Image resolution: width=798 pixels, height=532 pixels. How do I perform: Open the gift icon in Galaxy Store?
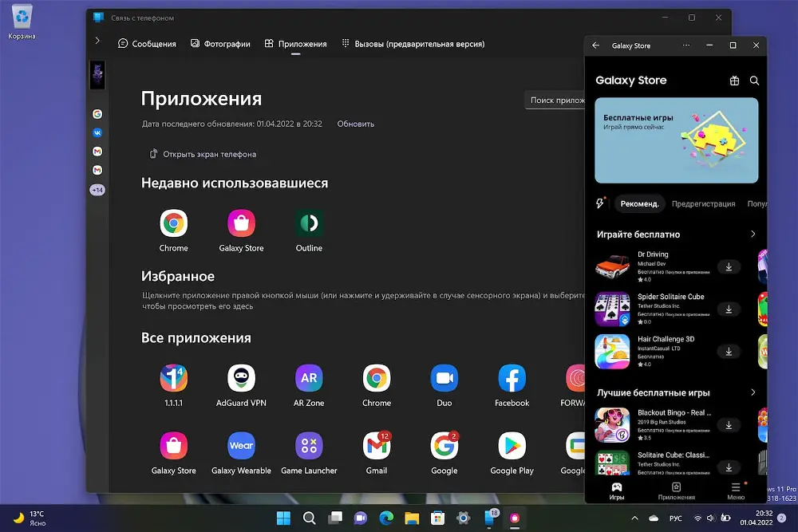click(x=734, y=81)
